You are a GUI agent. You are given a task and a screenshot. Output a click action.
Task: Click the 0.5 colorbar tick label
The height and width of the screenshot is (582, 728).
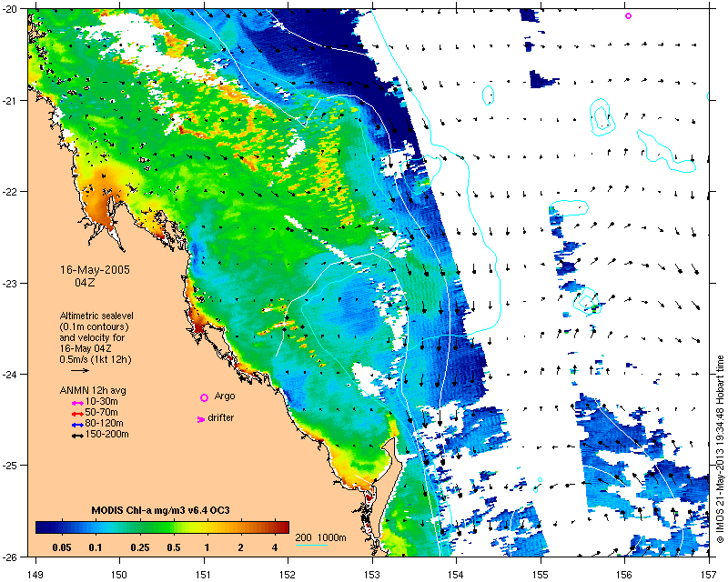pyautogui.click(x=174, y=547)
